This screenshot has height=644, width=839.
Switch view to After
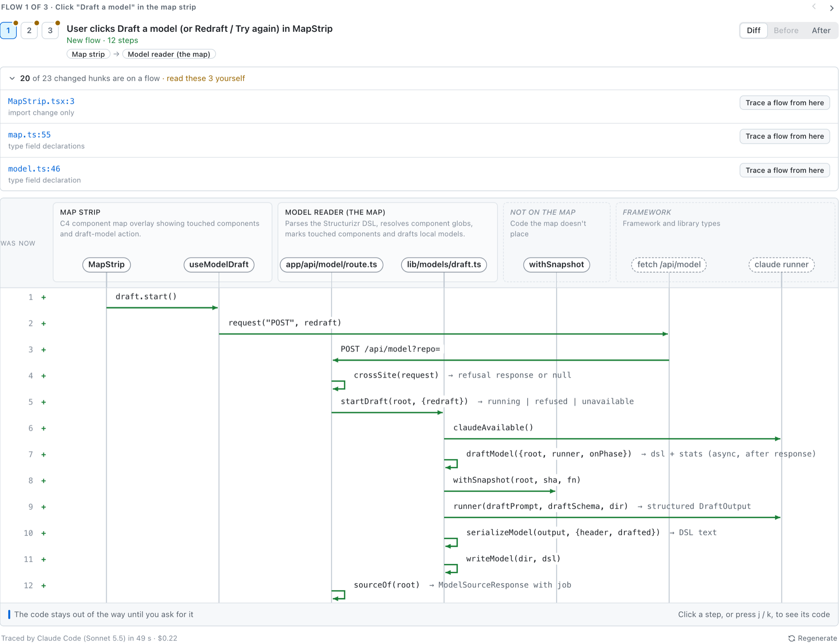click(821, 30)
